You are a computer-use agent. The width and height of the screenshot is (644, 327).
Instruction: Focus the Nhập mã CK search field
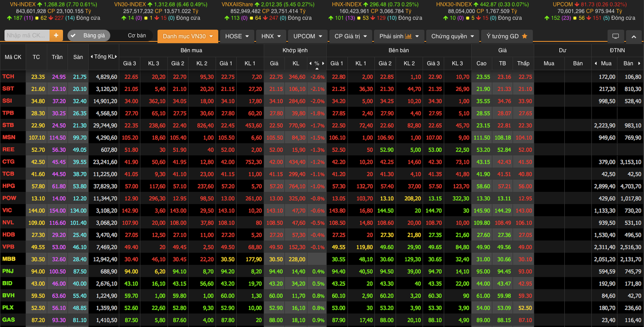click(x=26, y=36)
